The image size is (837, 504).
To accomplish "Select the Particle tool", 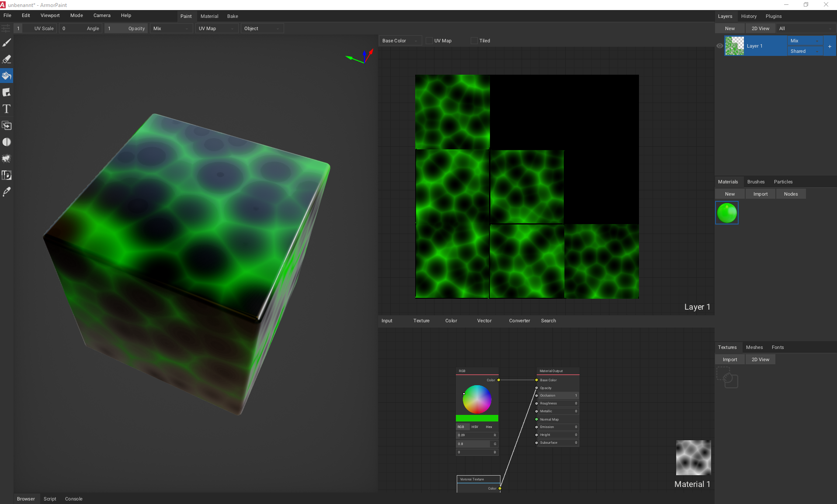I will pyautogui.click(x=7, y=159).
